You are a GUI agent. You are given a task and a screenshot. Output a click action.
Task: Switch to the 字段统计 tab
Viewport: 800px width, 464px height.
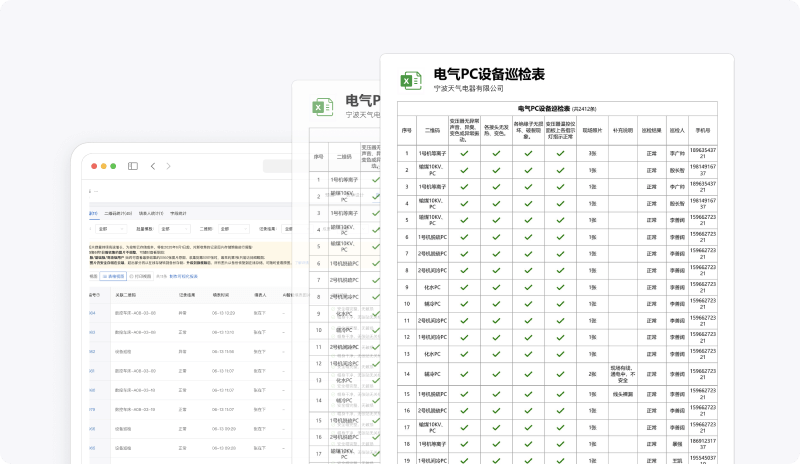point(179,213)
